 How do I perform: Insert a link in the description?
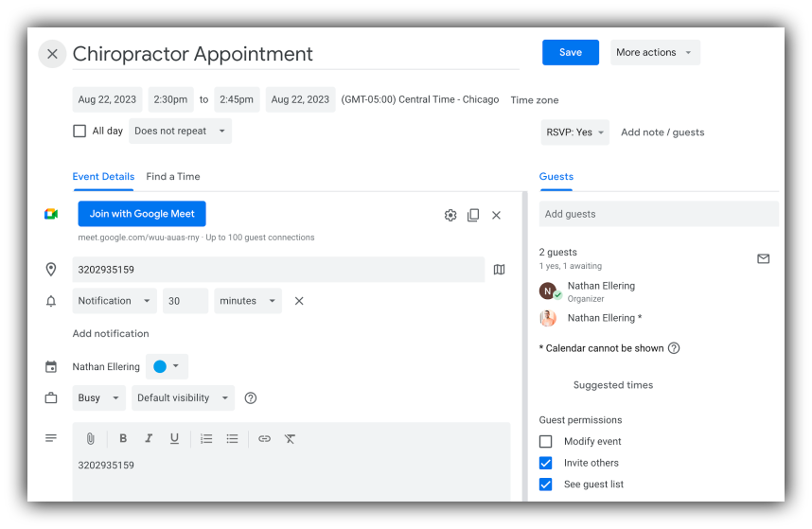click(264, 438)
